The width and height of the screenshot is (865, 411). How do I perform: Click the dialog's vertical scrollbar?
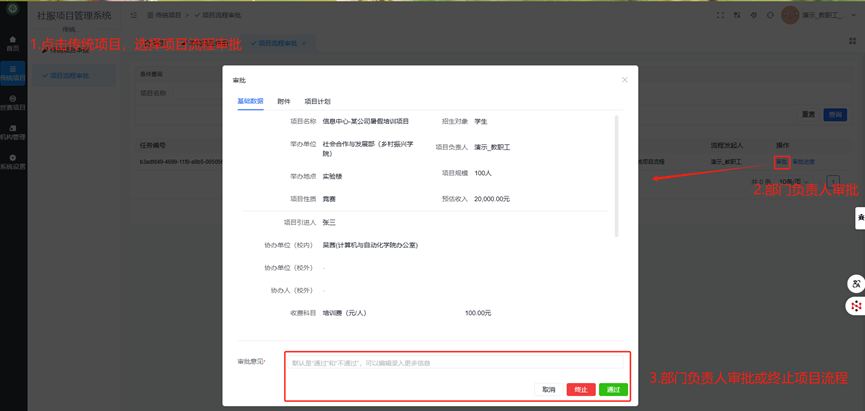(616, 176)
